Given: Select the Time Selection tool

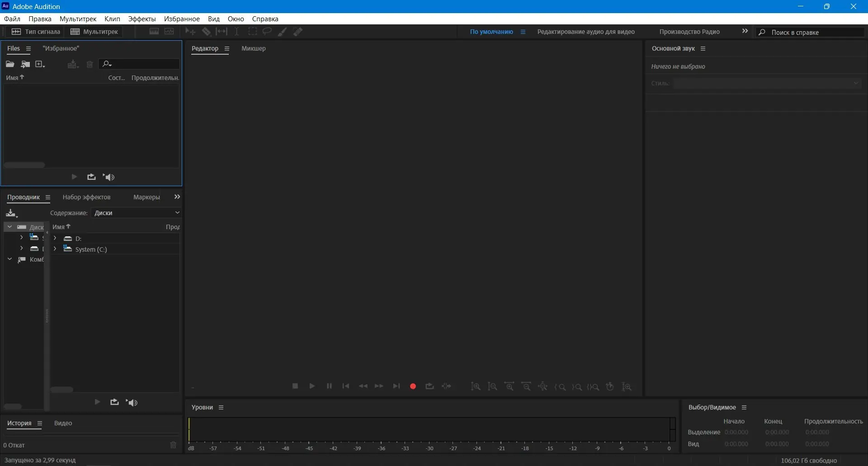Looking at the screenshot, I should click(x=236, y=32).
